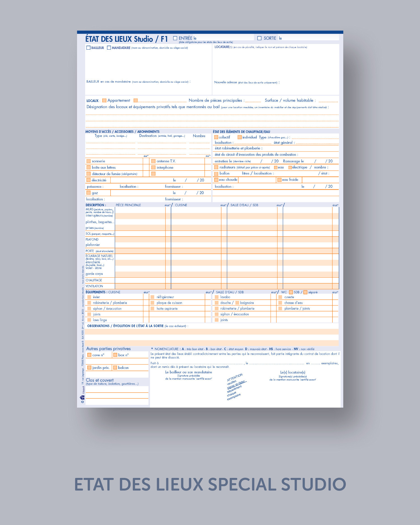Click the CHAUFFAGE row label
Image resolution: width=420 pixels, height=525 pixels.
point(94,280)
